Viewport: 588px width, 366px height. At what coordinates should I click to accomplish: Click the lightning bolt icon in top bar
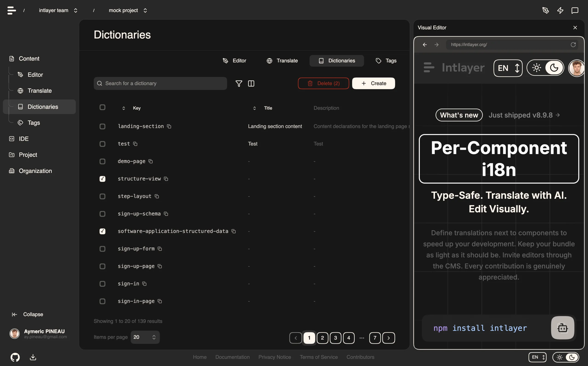[x=560, y=10]
